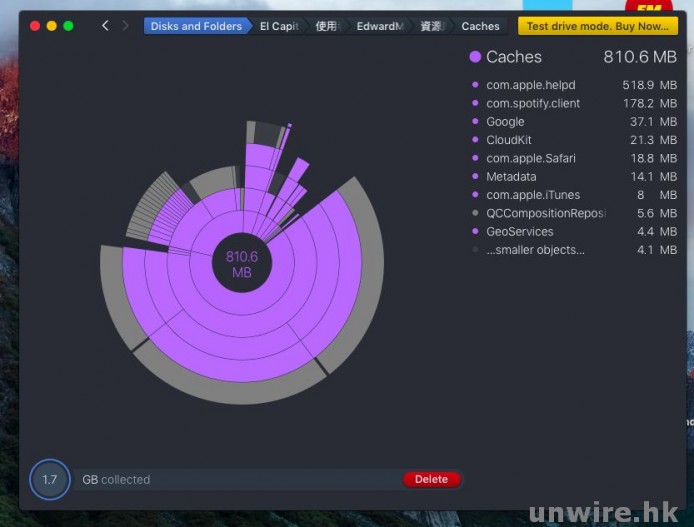Go to the El Capitan breadcrumb
This screenshot has height=527, width=694.
(278, 26)
